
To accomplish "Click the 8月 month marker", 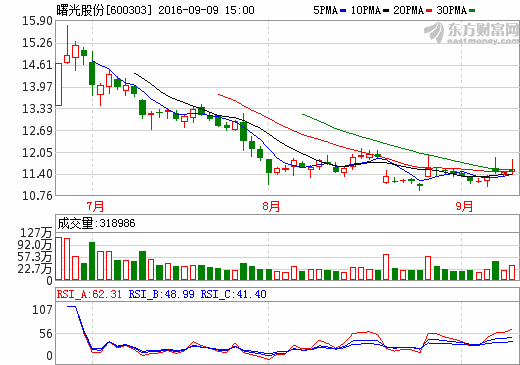I will pyautogui.click(x=271, y=206).
